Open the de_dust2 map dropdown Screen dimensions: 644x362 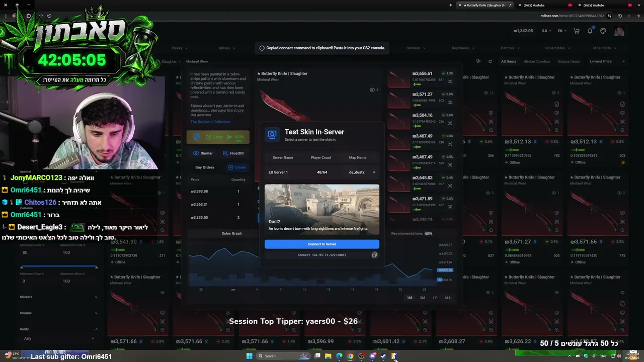click(x=362, y=172)
